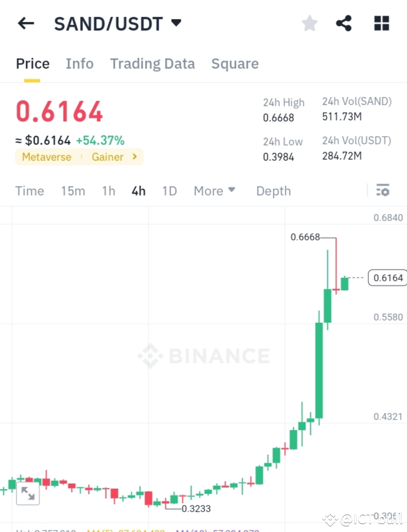Share the SAND/USDT chart
Viewport: 407px width, 532px height.
343,23
